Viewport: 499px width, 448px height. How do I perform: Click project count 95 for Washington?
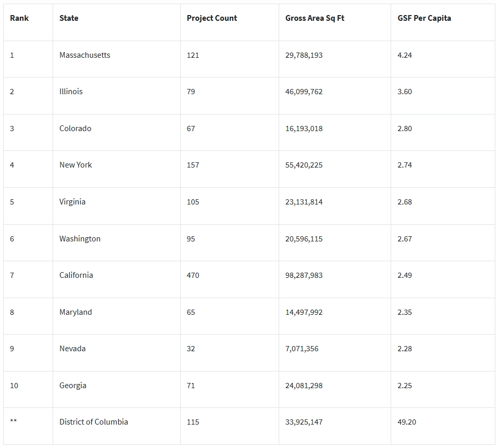click(191, 239)
